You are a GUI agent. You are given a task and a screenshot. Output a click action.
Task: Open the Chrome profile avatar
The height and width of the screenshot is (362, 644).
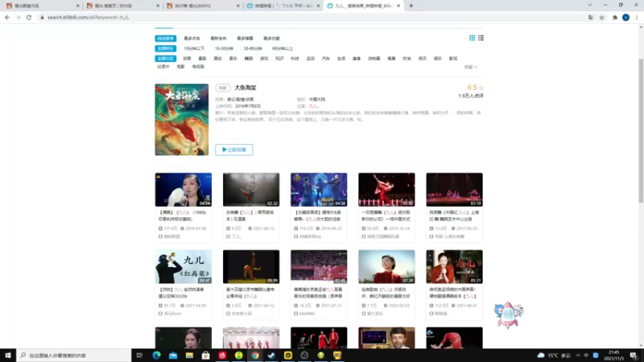pos(625,17)
